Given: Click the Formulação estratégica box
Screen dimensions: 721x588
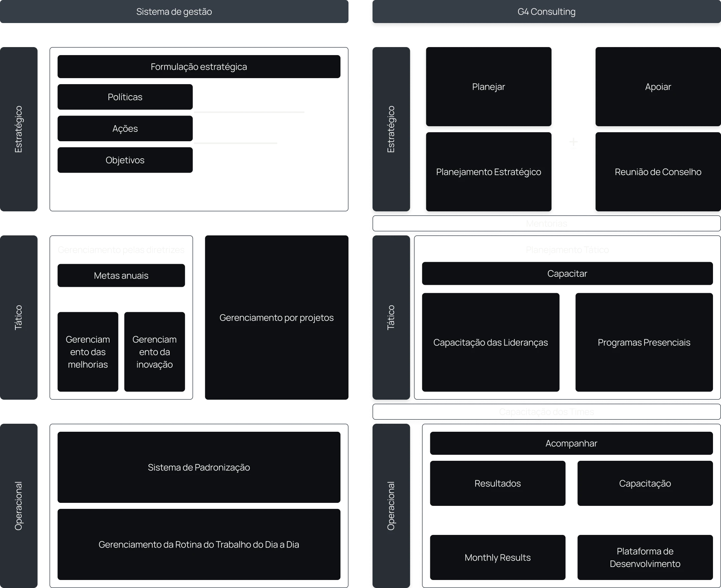Looking at the screenshot, I should pos(199,67).
